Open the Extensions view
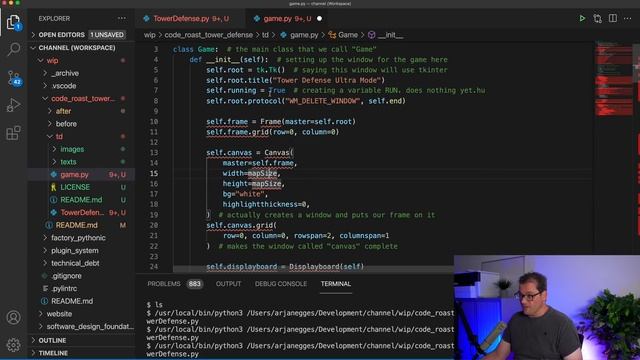Viewport: 640px width, 360px height. point(13,133)
